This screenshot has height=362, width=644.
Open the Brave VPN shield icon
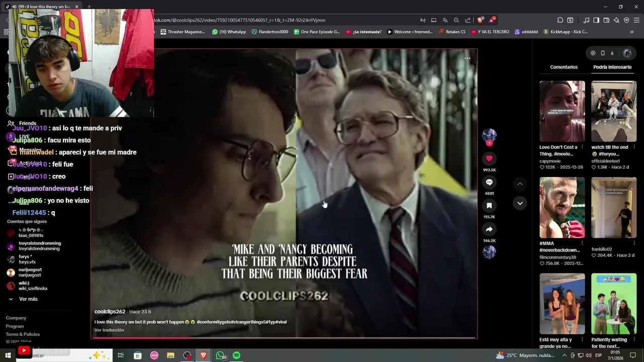(626, 20)
